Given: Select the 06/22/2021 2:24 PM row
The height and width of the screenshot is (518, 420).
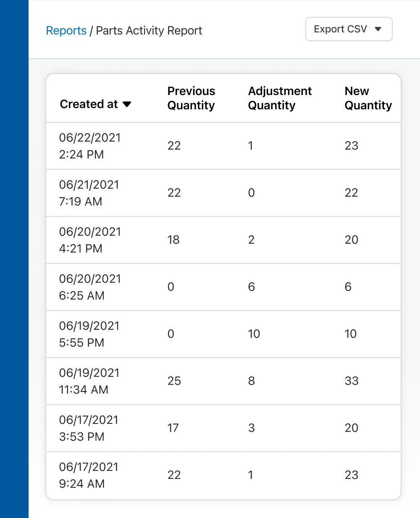Looking at the screenshot, I should coord(90,146).
